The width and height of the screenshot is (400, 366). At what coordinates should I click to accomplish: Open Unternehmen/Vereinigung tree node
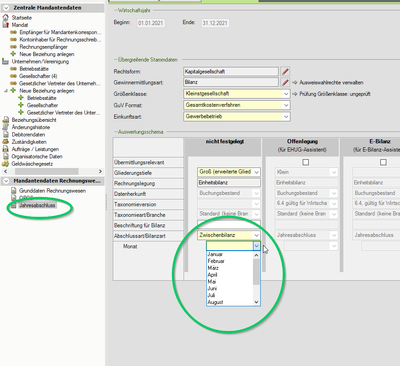coord(40,62)
